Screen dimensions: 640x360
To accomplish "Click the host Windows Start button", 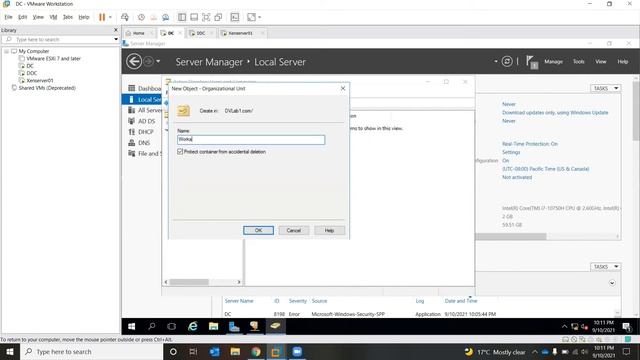I will [x=10, y=351].
